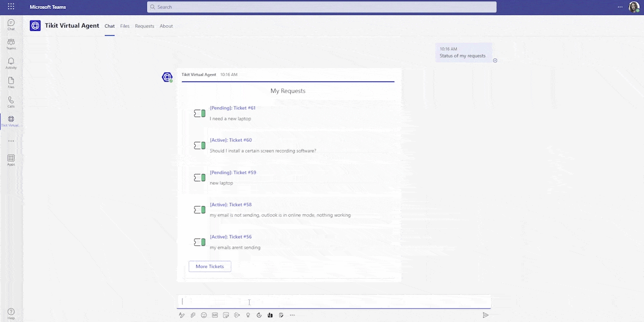Send the message with arrow icon
The height and width of the screenshot is (322, 644).
point(486,315)
